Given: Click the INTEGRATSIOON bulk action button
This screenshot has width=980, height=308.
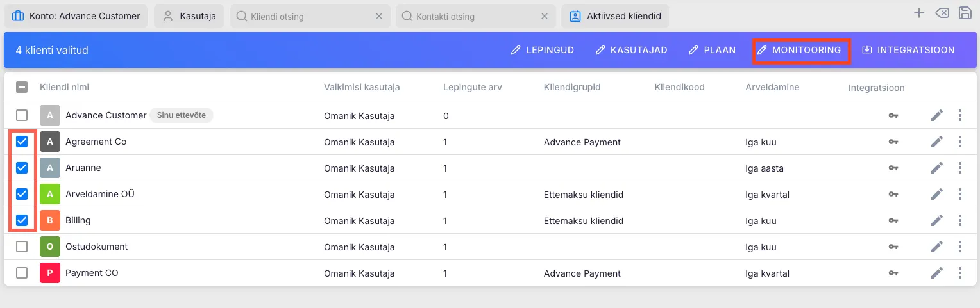Looking at the screenshot, I should point(908,50).
